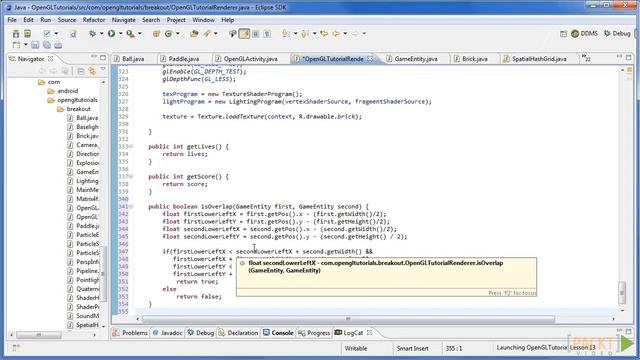640x360 pixels.
Task: Click Collapse All in Navigator toolbar
Action: pyautogui.click(x=81, y=71)
